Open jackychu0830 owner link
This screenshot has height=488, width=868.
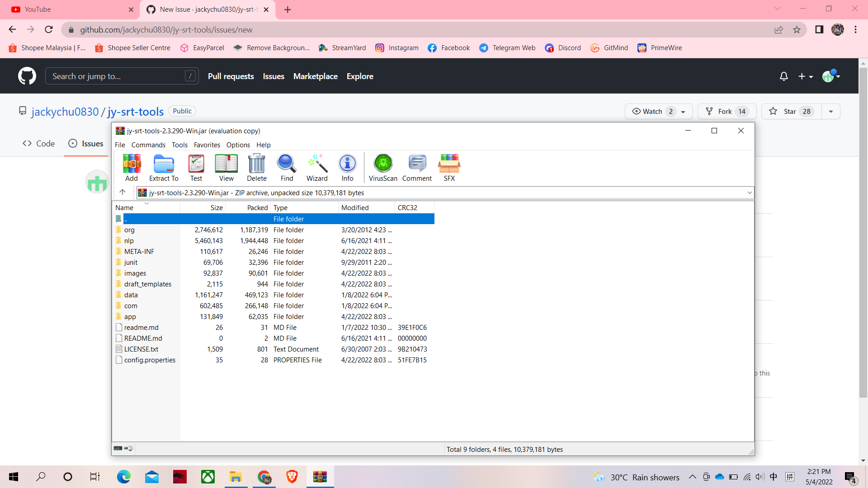tap(65, 112)
